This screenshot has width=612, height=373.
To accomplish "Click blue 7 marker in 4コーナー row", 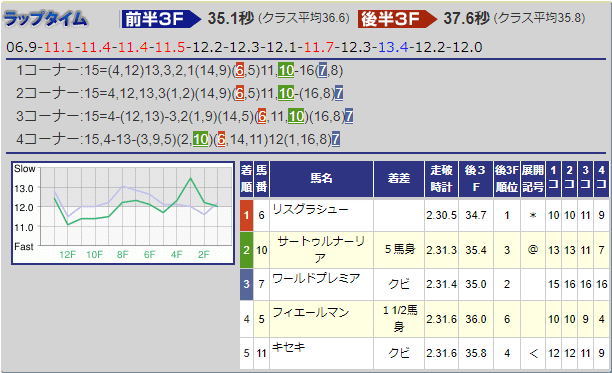I will point(336,139).
